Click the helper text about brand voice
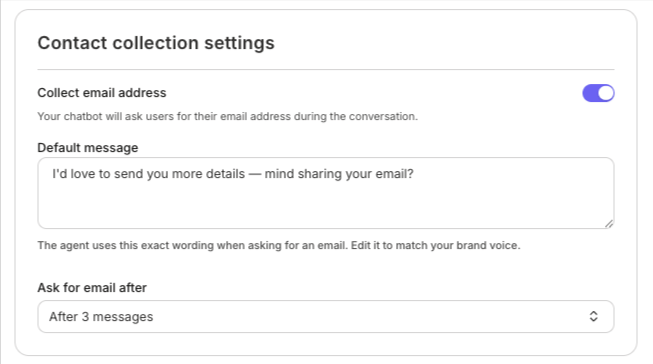 279,245
